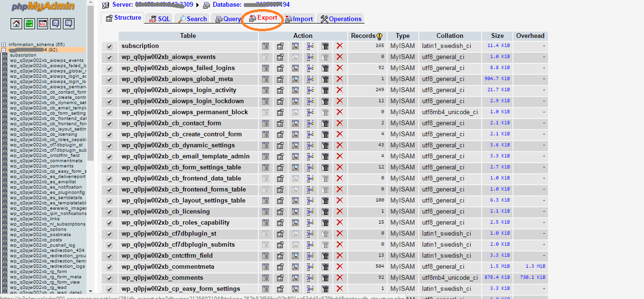Uncheck wp_q0pjw002xb_commentmeta row checkbox
Viewport: 644px width, 299px height.
pos(109,267)
